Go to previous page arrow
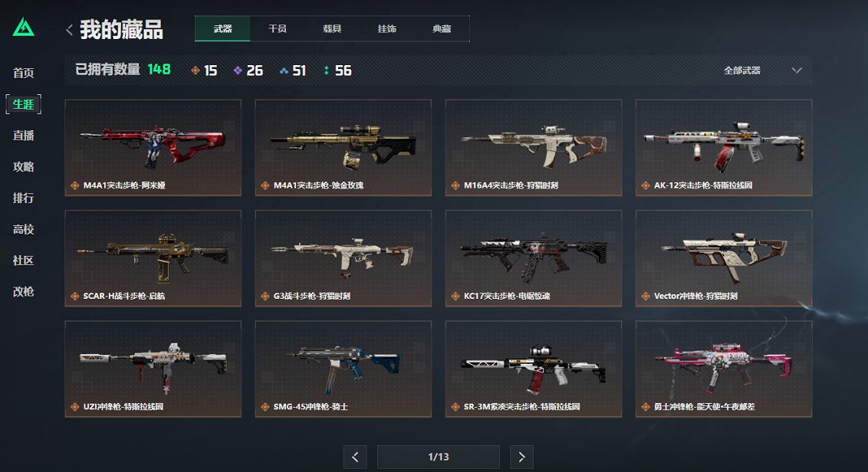Viewport: 868px width, 472px height. 355,457
